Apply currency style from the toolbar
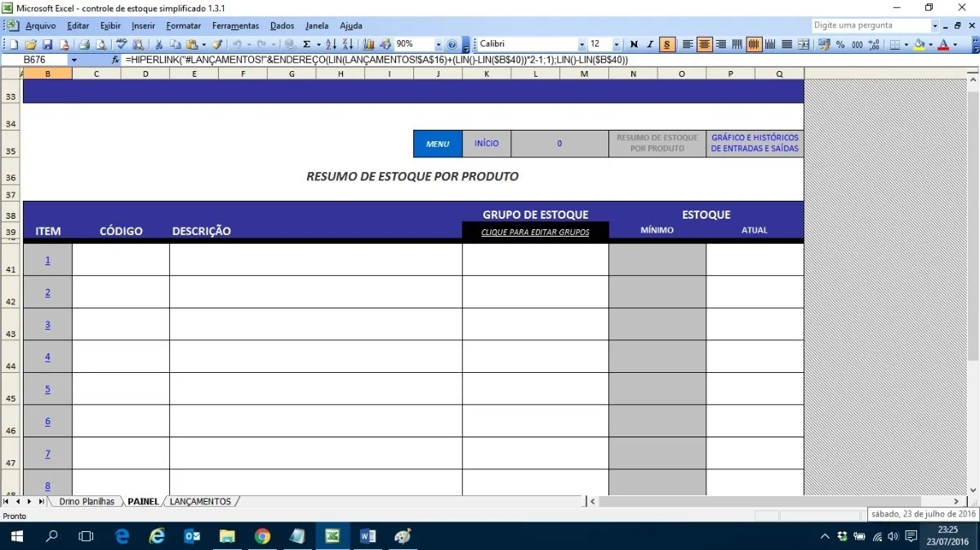 point(823,44)
